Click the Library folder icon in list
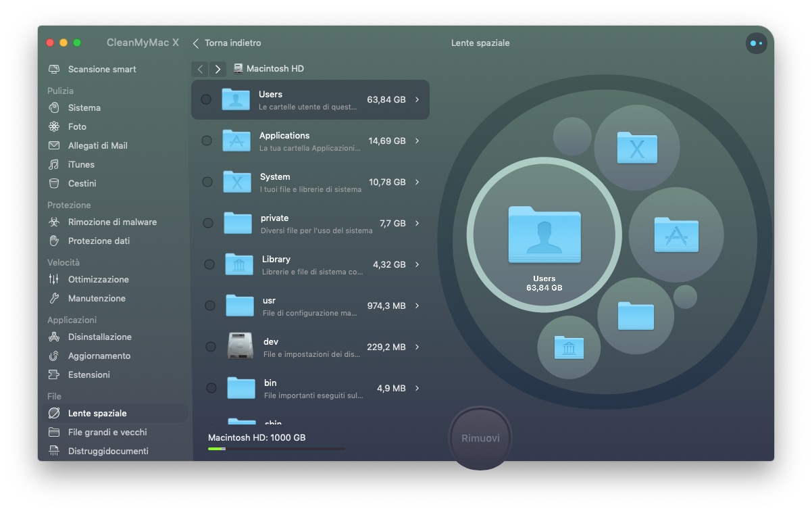This screenshot has height=511, width=812. coord(239,265)
